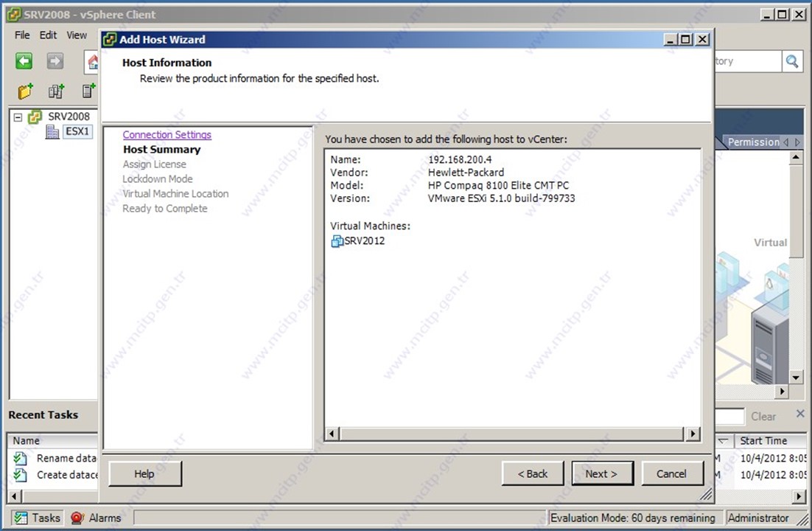The height and width of the screenshot is (531, 812).
Task: Switch to the Permission tab
Action: pos(754,142)
